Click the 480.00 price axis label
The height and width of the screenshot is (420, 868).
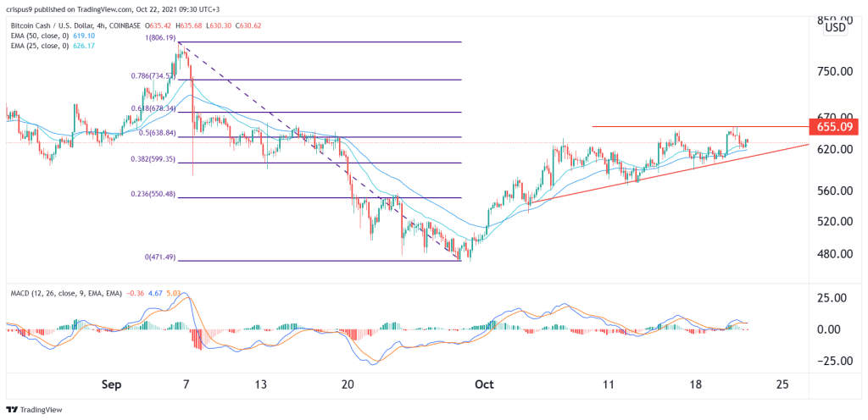click(834, 254)
